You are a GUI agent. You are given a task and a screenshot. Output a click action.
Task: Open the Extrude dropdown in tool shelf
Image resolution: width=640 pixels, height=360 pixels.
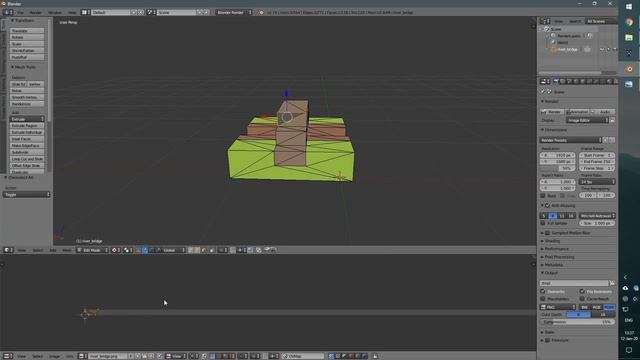pyautogui.click(x=27, y=119)
